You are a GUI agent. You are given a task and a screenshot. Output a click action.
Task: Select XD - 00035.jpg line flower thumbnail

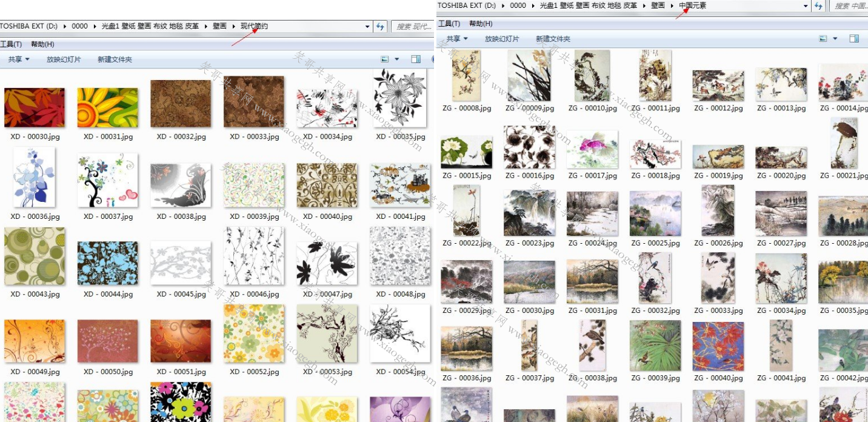(x=400, y=97)
